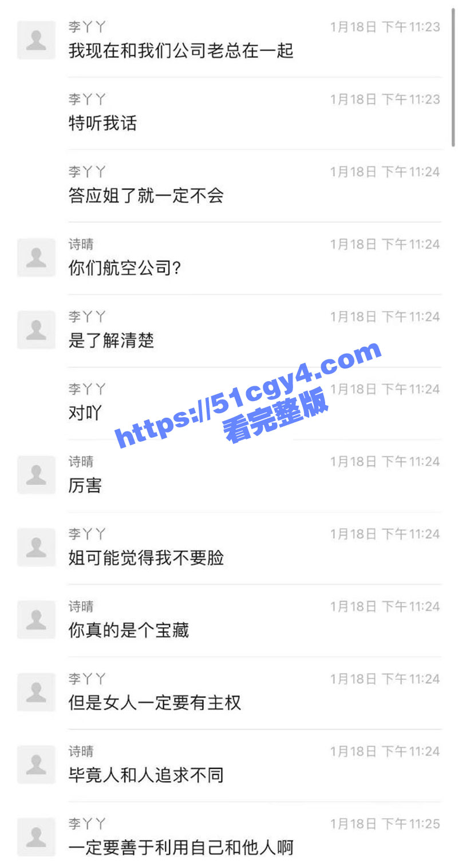Click timestamp on '一定要善于利用自己和他人啊' message
Viewport: 458px width, 868px height.
click(x=385, y=824)
